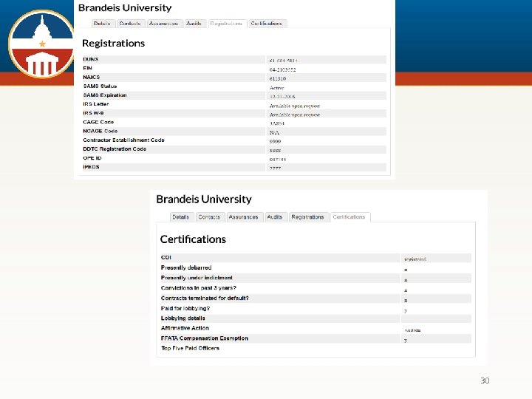Select active Certifications tab in lower panel
The width and height of the screenshot is (532, 399).
point(349,216)
